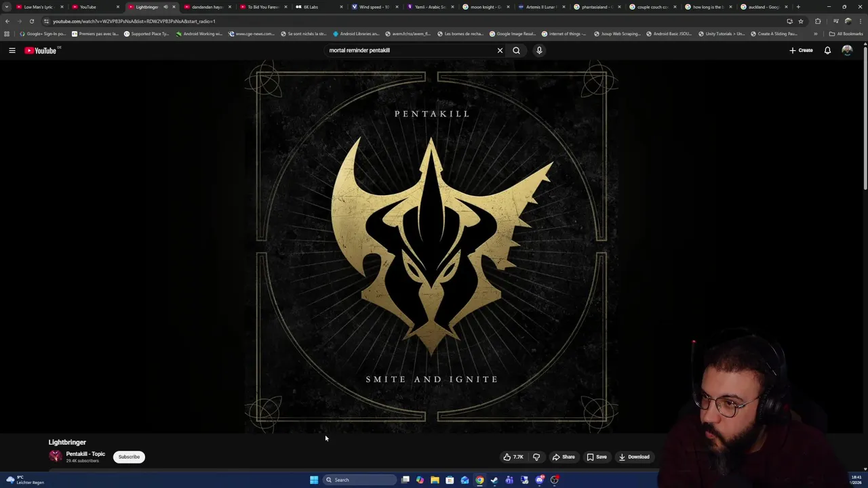This screenshot has height=488, width=868.
Task: Share the Lightbringer video
Action: pyautogui.click(x=564, y=457)
